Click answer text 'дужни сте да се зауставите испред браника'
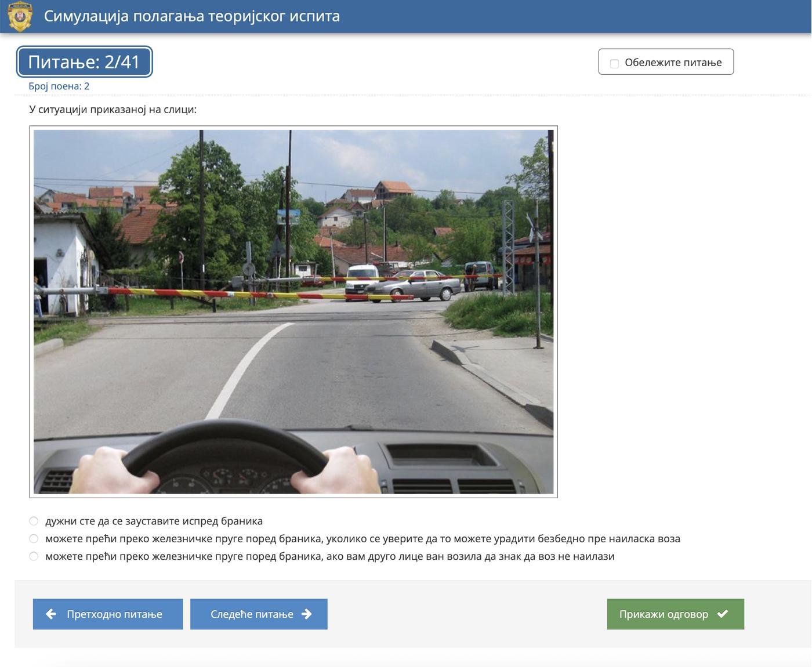The height and width of the screenshot is (667, 812). pyautogui.click(x=154, y=521)
